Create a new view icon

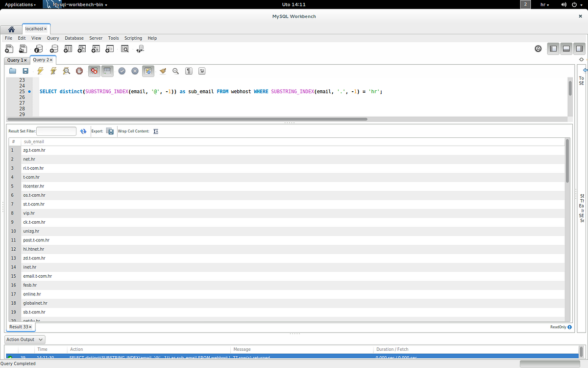pyautogui.click(x=82, y=49)
